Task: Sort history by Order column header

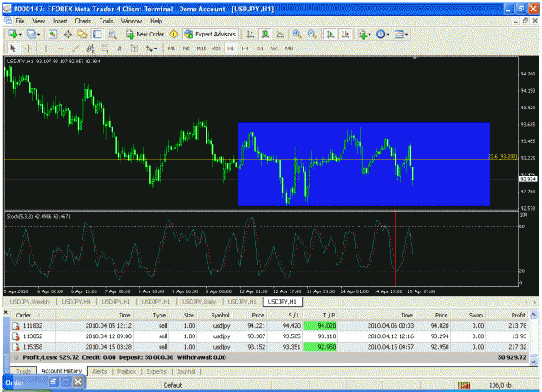Action: 33,316
